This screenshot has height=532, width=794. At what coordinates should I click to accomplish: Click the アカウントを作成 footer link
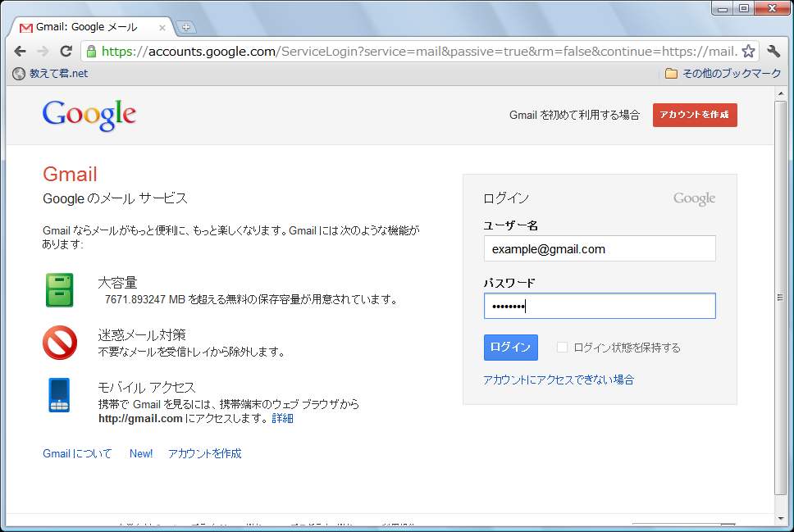pyautogui.click(x=204, y=453)
